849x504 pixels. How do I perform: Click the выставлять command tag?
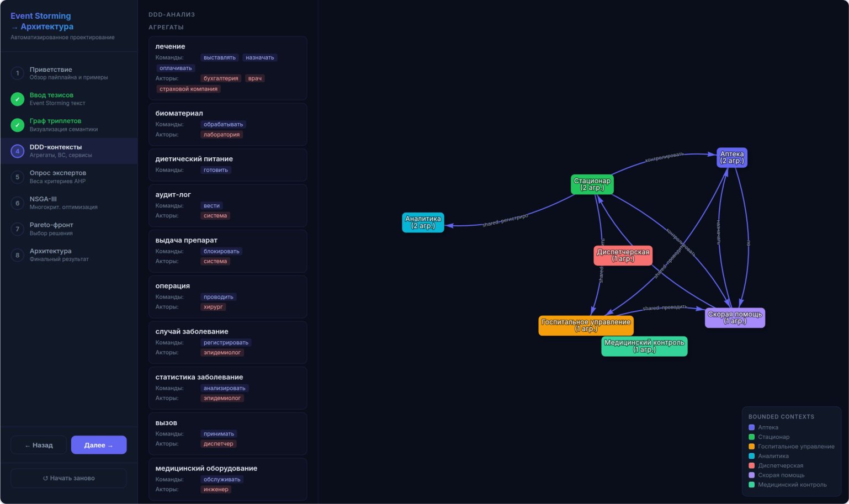tap(219, 57)
